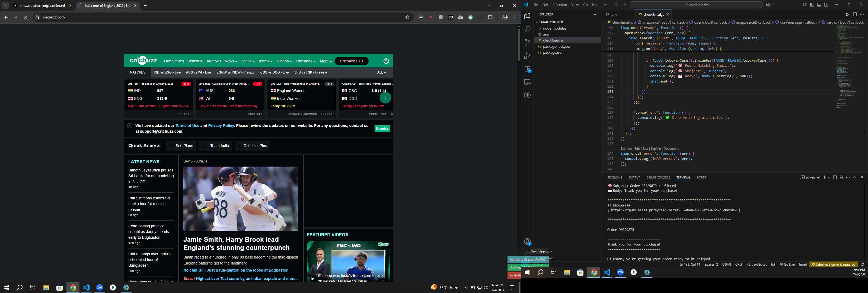The image size is (868, 293).
Task: Open the Series dropdown on Cricbuzz
Action: tap(247, 61)
